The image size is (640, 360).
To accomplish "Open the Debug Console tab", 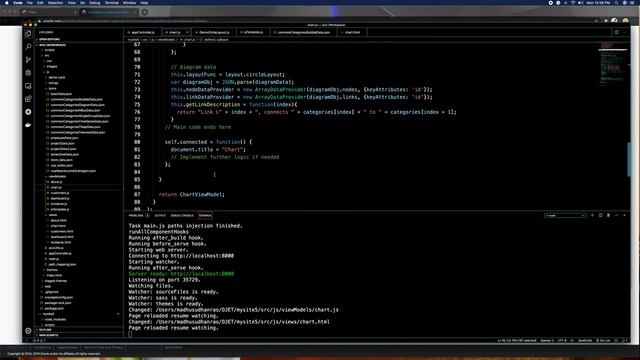I will coord(182,215).
